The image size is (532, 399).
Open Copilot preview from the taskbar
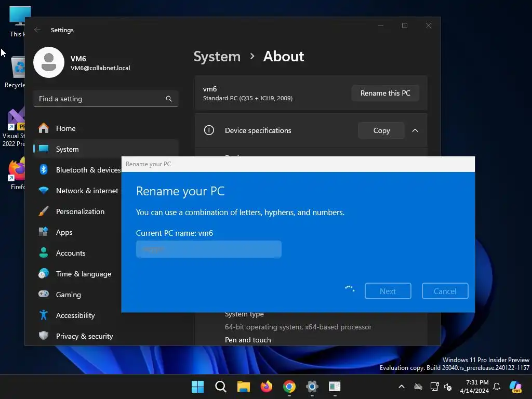pos(516,387)
